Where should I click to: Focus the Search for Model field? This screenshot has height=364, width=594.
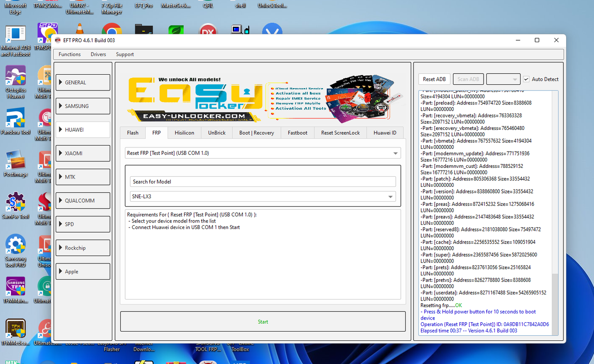pos(263,182)
